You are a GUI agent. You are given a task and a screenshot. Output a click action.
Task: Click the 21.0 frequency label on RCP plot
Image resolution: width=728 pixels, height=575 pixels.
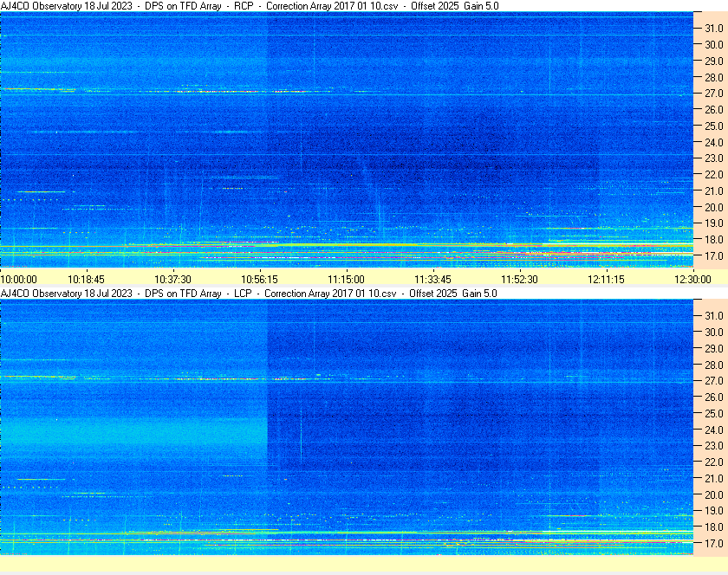[x=714, y=191]
